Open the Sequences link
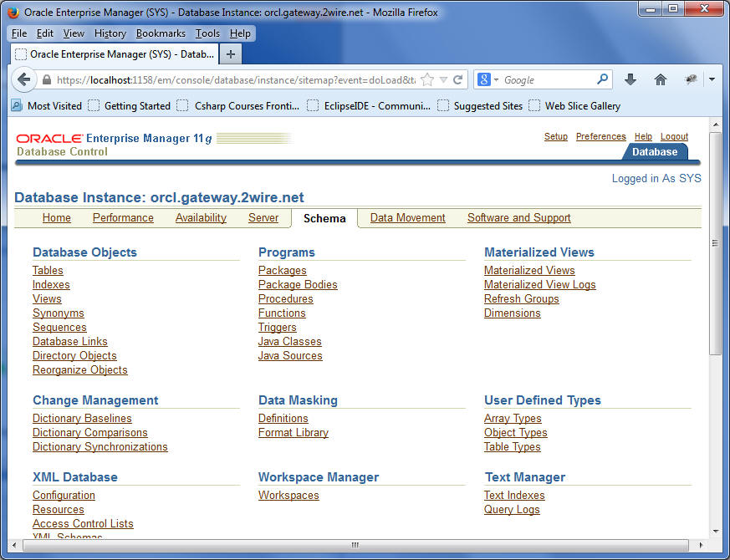The width and height of the screenshot is (730, 560). [x=59, y=328]
